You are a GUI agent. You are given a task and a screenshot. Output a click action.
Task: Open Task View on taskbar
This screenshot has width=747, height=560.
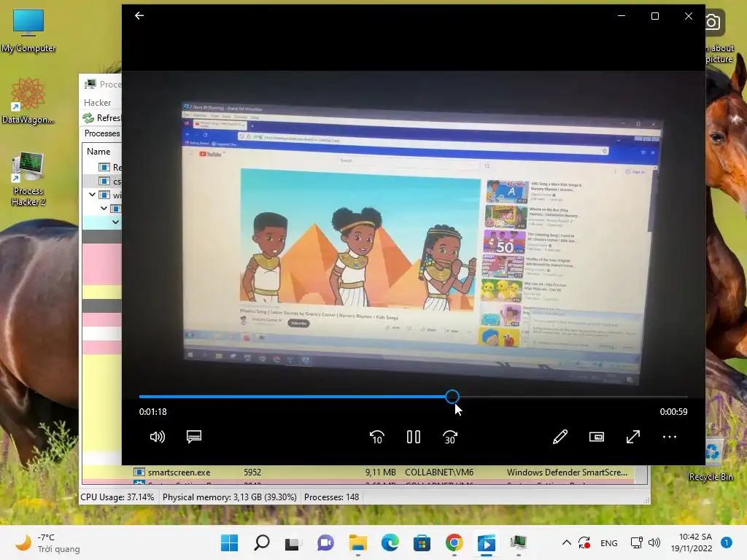coord(293,542)
